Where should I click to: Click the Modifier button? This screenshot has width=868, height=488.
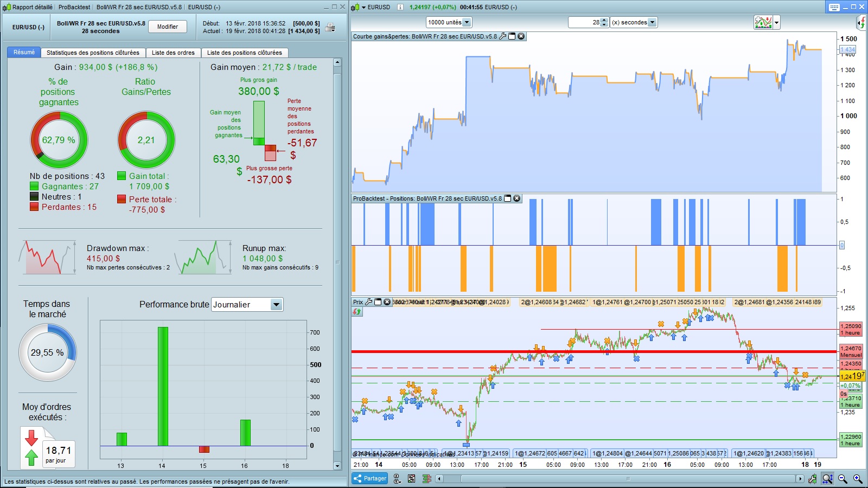click(168, 27)
